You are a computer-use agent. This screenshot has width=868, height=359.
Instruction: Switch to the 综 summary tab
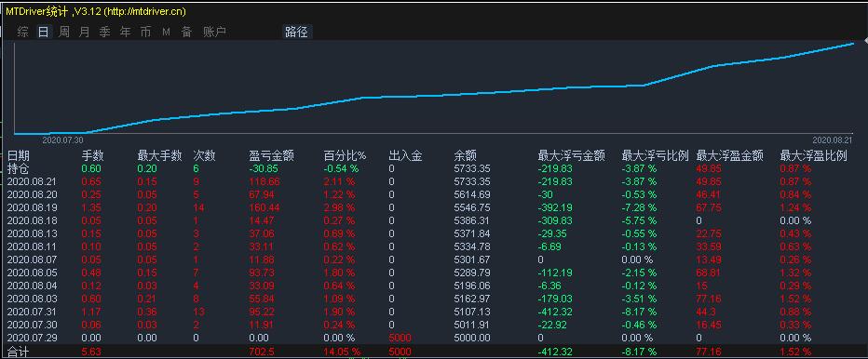pos(22,32)
